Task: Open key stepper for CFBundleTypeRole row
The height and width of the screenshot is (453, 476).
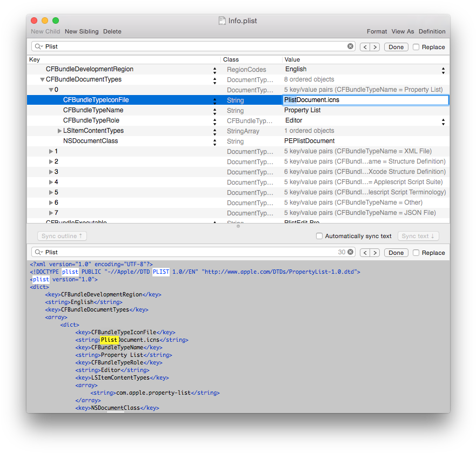Action: [x=214, y=121]
